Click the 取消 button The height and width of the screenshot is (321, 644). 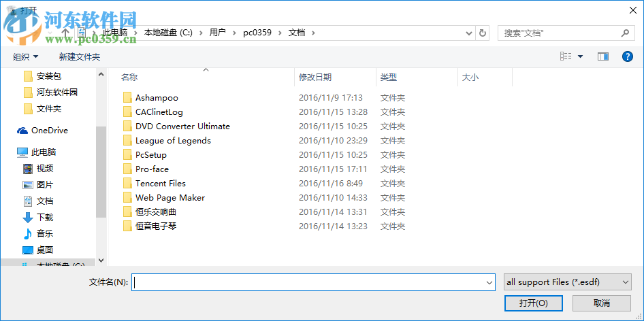[602, 303]
